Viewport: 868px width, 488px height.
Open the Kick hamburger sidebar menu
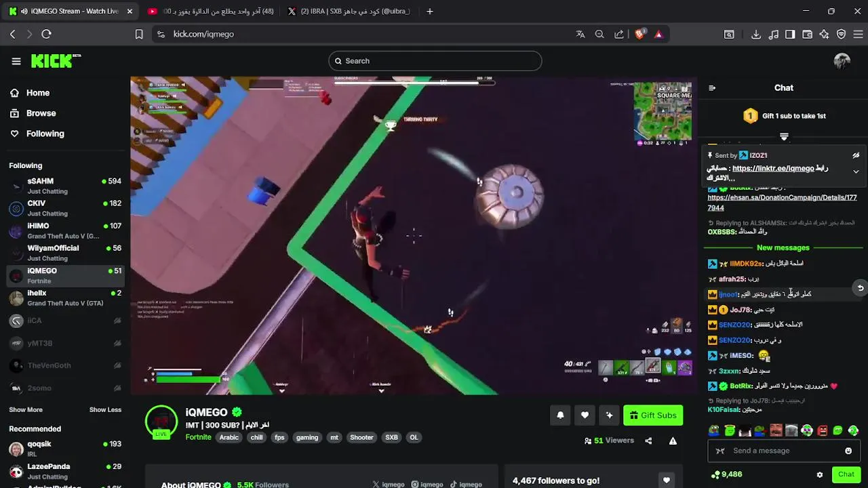(16, 61)
